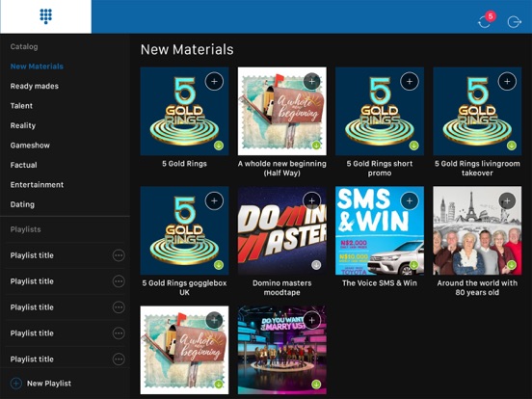Open the Ready mades category
Viewport: 532px width, 399px height.
point(35,86)
